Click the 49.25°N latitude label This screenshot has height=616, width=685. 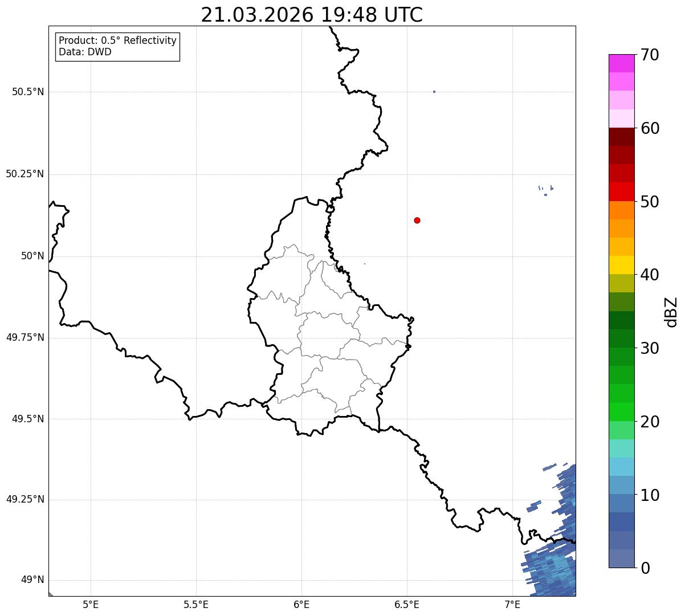25,499
